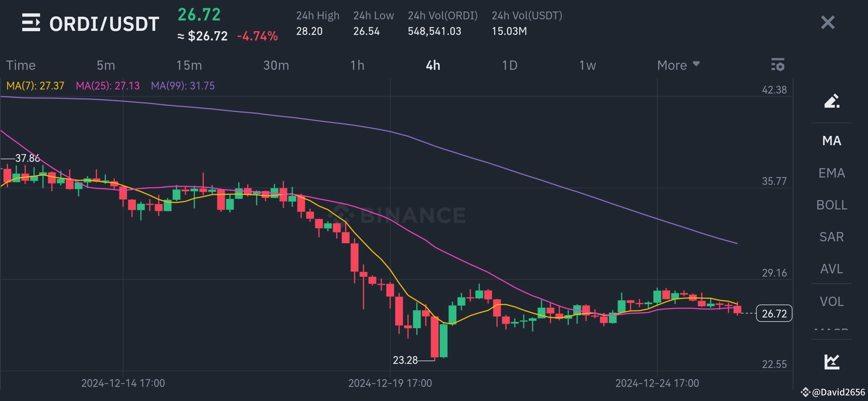Toggle MA(7) line visibility
This screenshot has width=868, height=401.
click(34, 86)
